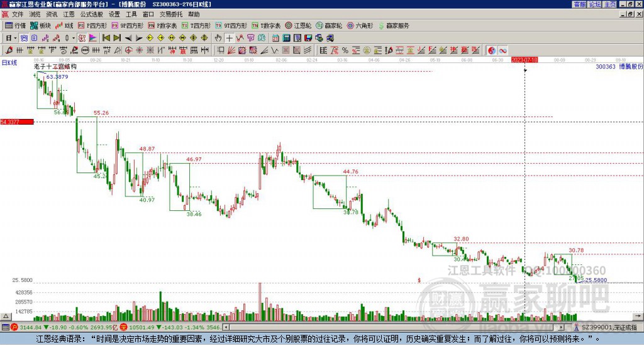Screen dimensions: 644x345
Task: Toggle the yin-yang icon
Action: [x=492, y=50]
